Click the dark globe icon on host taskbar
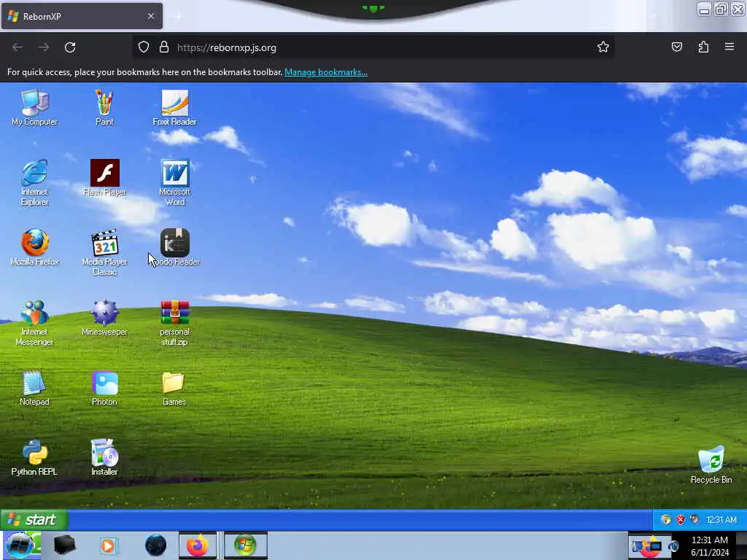This screenshot has height=560, width=747. point(156,545)
